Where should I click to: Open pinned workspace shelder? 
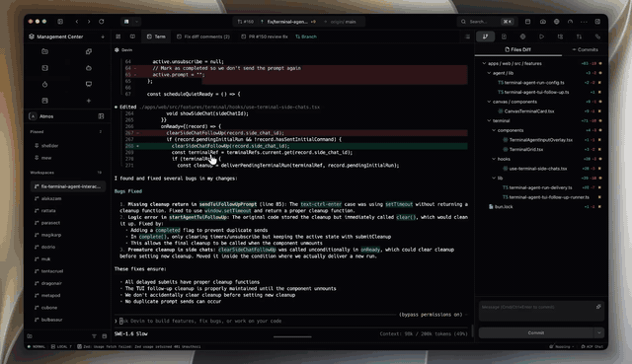[x=50, y=146]
